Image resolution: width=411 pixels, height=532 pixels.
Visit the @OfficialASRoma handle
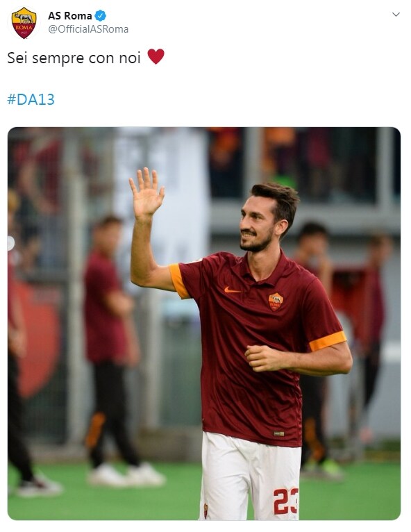coord(88,30)
